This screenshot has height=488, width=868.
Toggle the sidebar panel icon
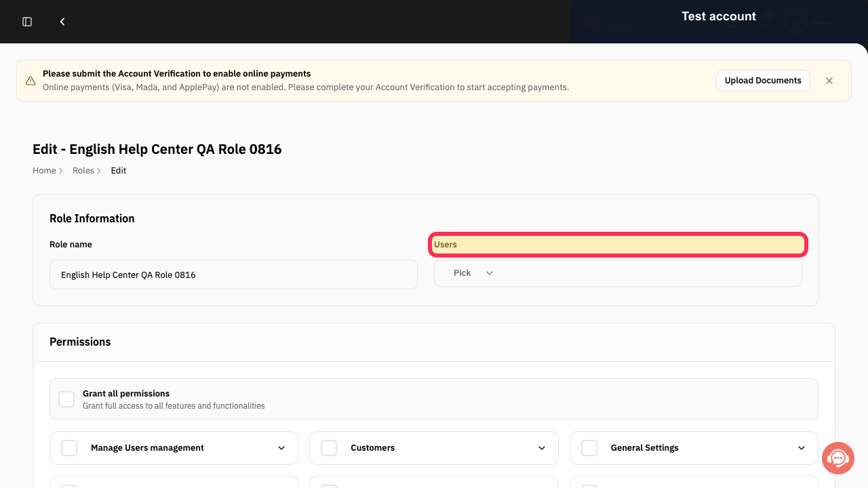click(27, 22)
